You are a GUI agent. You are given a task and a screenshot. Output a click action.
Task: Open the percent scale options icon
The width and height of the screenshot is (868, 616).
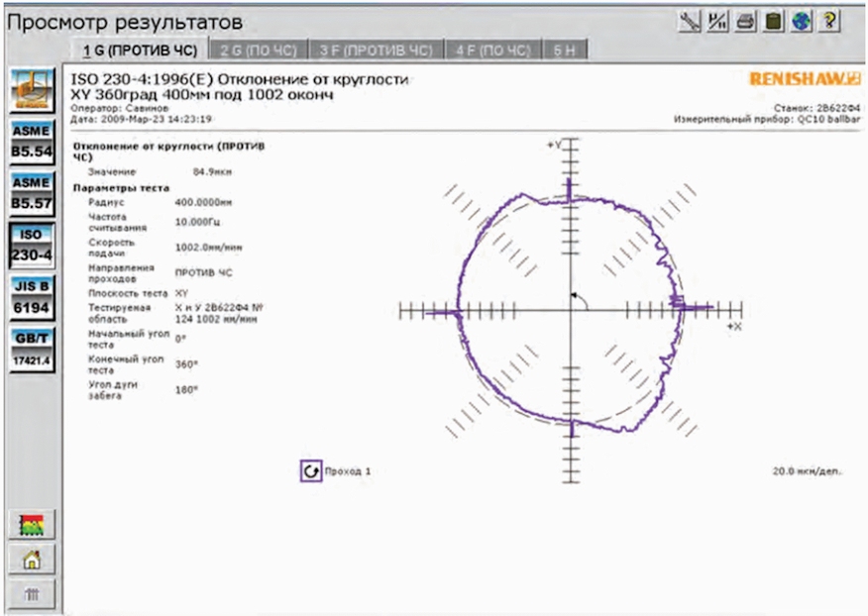[x=717, y=21]
